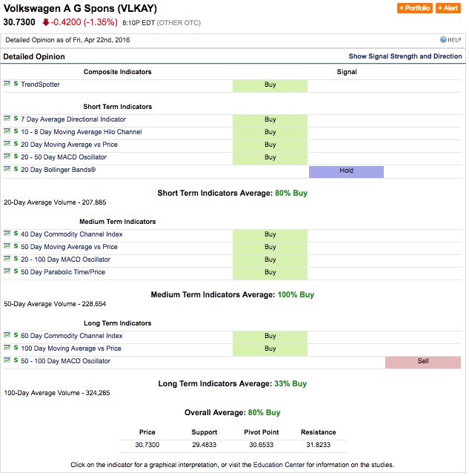Screen dimensions: 469x476
Task: Click dollar icon for 100 Day Moving Average vs Price
Action: (16, 348)
